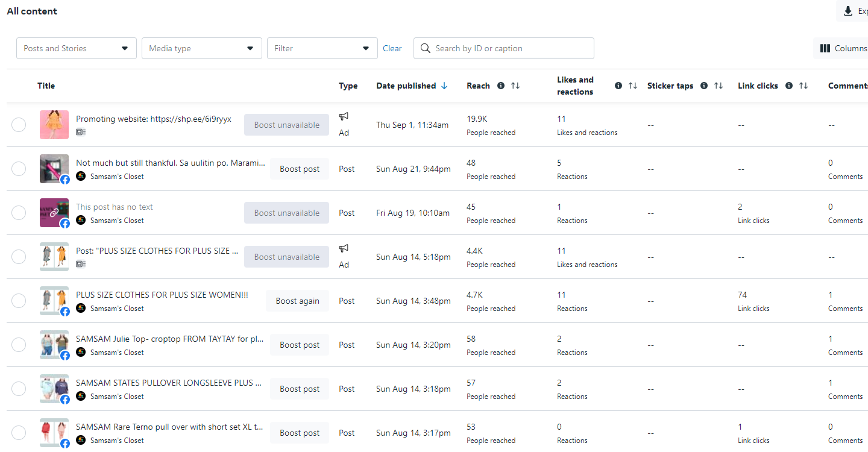Image resolution: width=868 pixels, height=452 pixels.
Task: Click Boost post for SAMSAM Julie Top
Action: click(300, 345)
